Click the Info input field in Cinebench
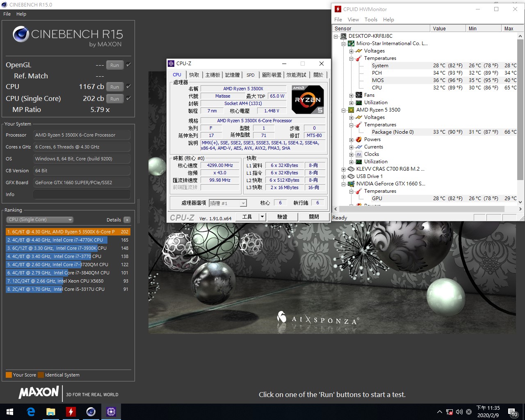 (82, 194)
